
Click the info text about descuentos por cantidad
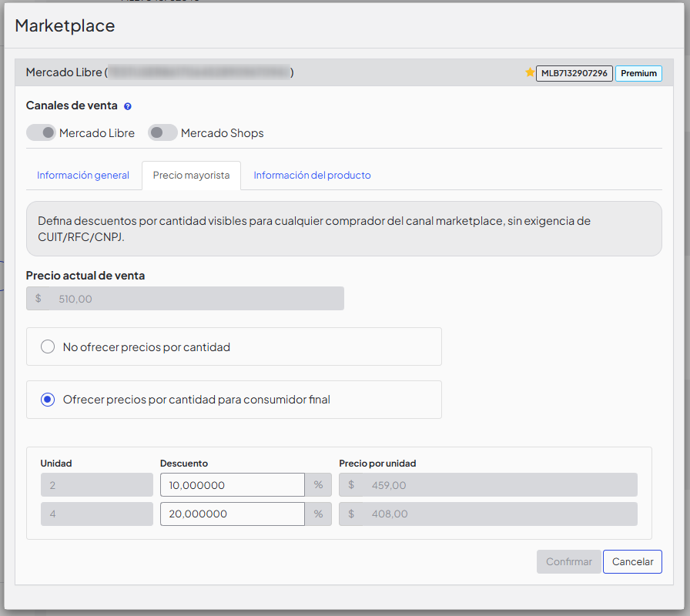314,229
